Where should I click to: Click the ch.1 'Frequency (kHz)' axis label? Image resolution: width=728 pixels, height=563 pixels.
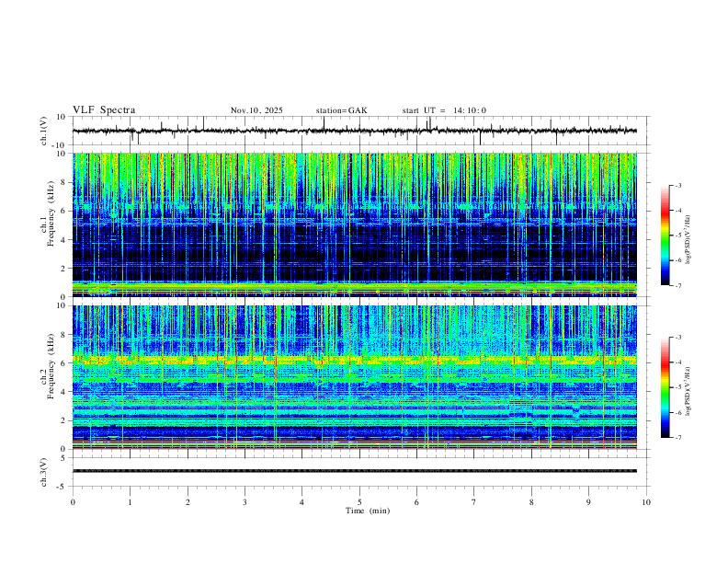51,214
